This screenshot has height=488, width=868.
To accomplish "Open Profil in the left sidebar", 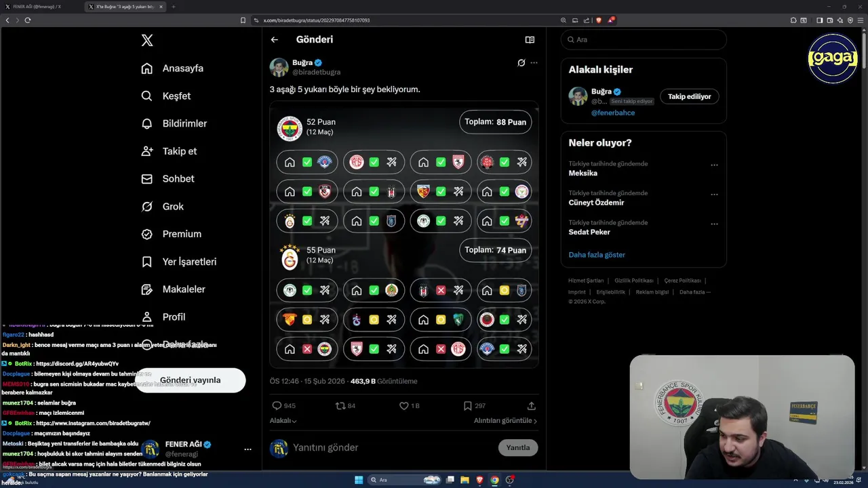I will coord(163,317).
